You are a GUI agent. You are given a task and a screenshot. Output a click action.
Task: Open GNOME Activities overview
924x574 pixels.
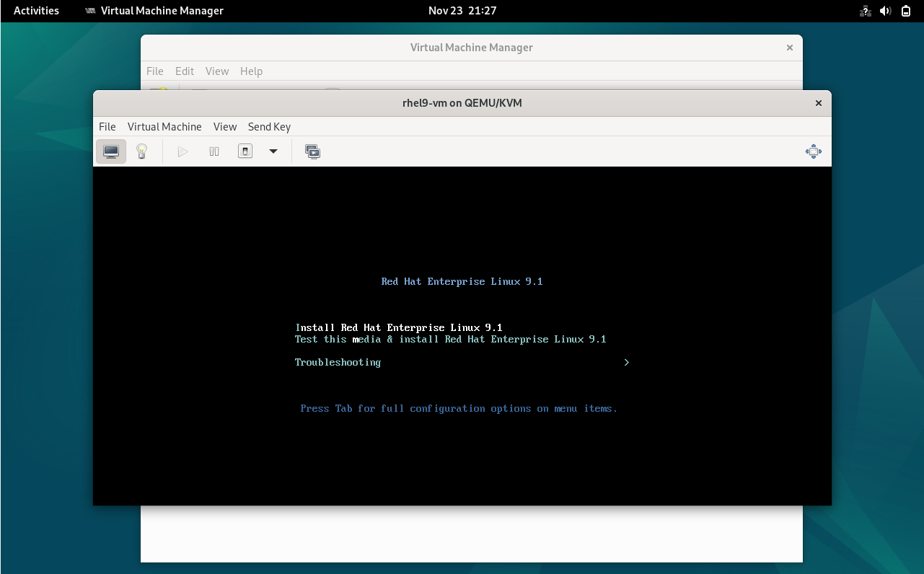pyautogui.click(x=37, y=11)
